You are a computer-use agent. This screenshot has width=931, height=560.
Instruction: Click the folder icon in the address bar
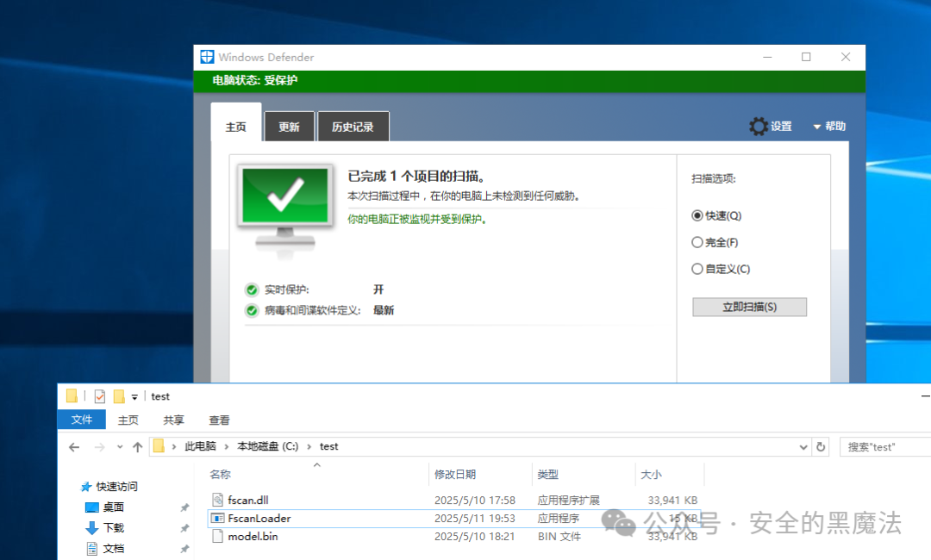pos(159,446)
